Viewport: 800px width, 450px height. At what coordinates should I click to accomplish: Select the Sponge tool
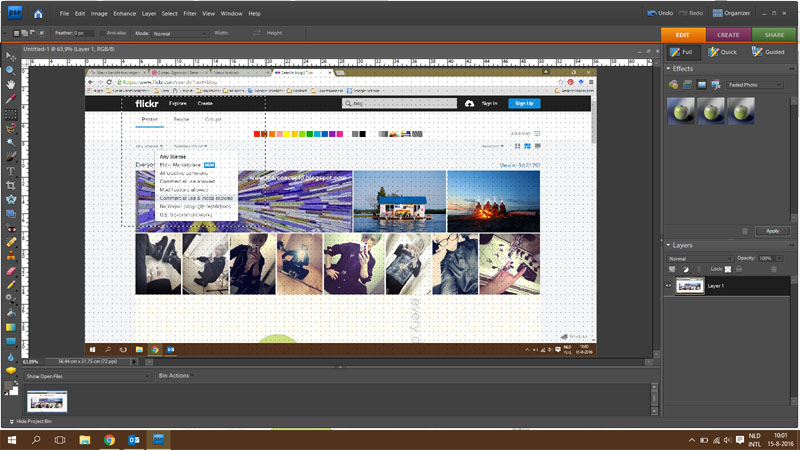[11, 371]
